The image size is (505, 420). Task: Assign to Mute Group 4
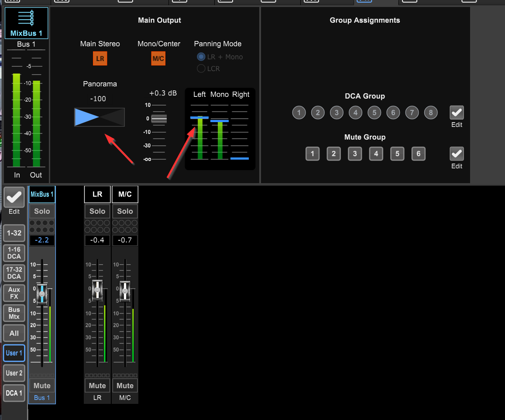[376, 154]
